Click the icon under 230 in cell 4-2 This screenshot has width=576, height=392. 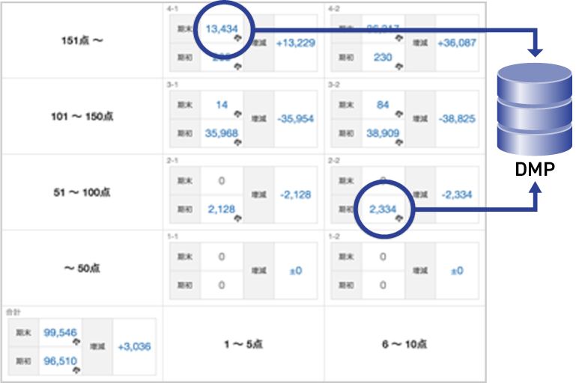(x=398, y=67)
